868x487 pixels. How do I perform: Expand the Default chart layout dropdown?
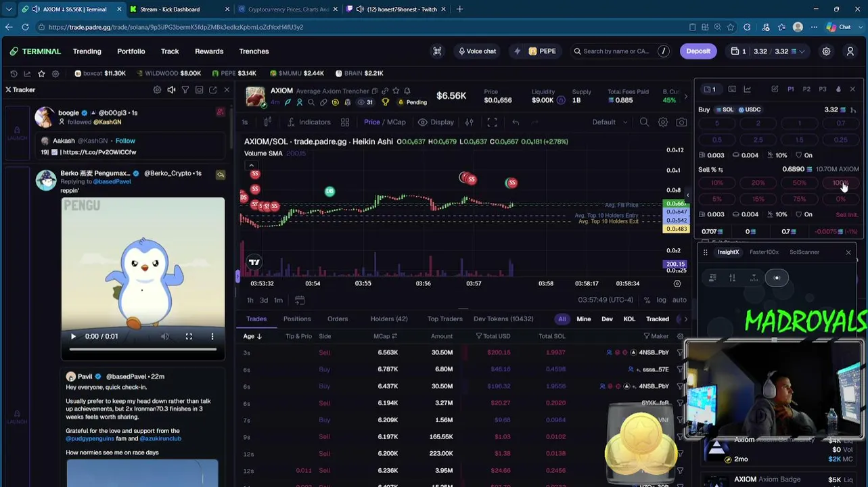pyautogui.click(x=610, y=122)
